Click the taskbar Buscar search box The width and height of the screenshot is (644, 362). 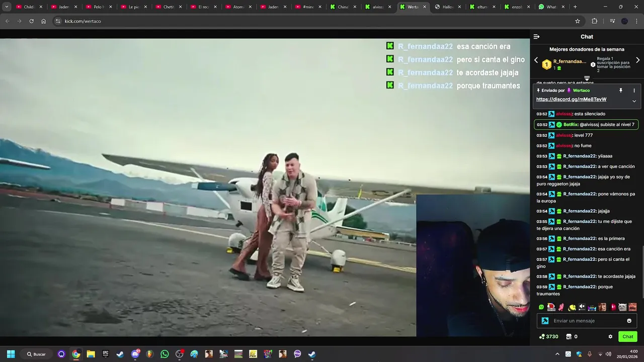tap(36, 354)
